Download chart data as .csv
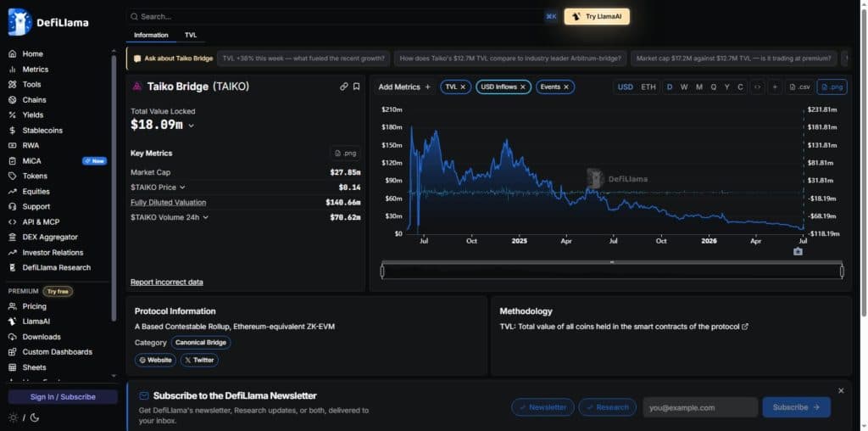868x431 pixels. click(x=800, y=87)
